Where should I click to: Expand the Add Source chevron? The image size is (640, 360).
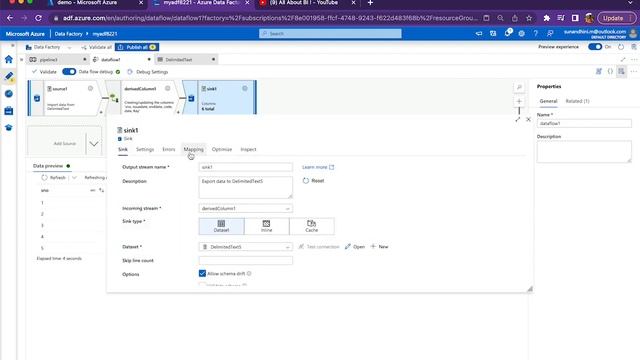(93, 144)
